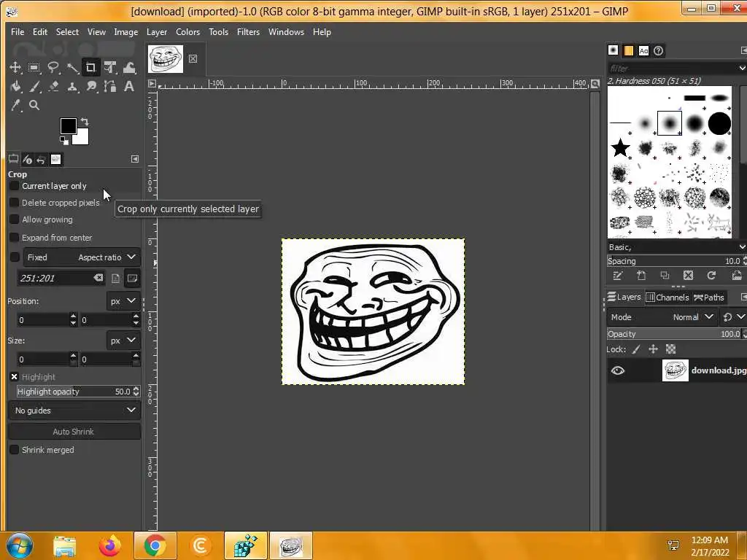This screenshot has width=747, height=560.
Task: Open the layer Mode Normal dropdown
Action: 662,317
